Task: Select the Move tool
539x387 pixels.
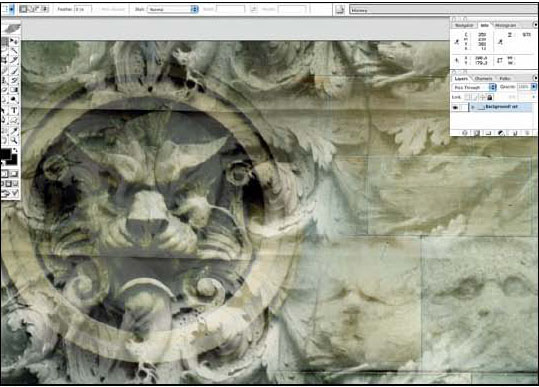Action: click(14, 42)
